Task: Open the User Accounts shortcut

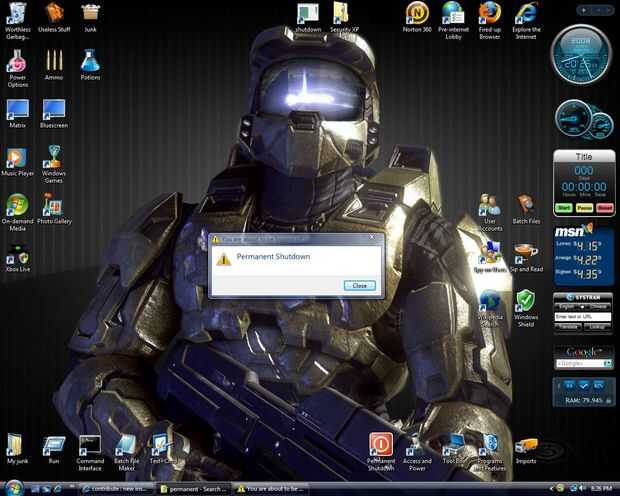Action: pyautogui.click(x=489, y=204)
